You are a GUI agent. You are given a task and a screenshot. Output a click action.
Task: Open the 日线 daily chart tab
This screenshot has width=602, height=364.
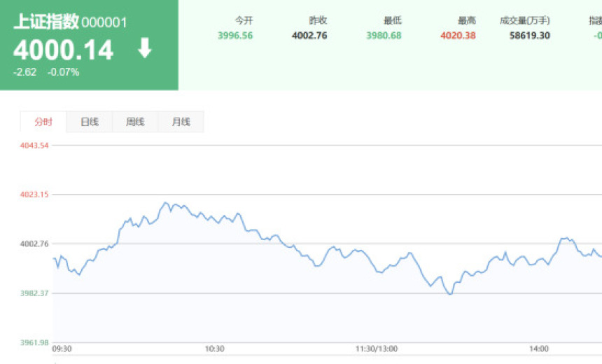coord(89,122)
